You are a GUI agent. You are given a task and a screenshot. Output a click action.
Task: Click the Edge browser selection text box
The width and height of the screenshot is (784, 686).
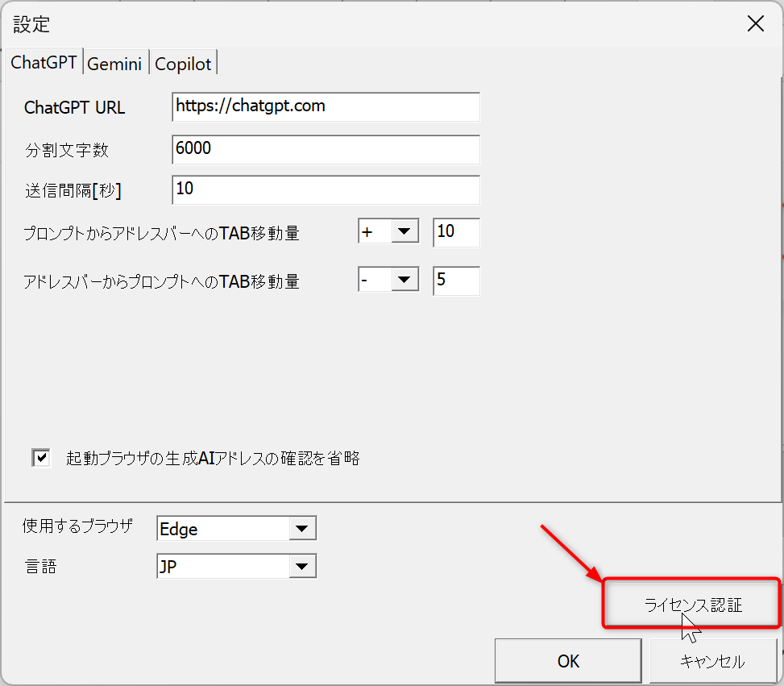pyautogui.click(x=222, y=529)
